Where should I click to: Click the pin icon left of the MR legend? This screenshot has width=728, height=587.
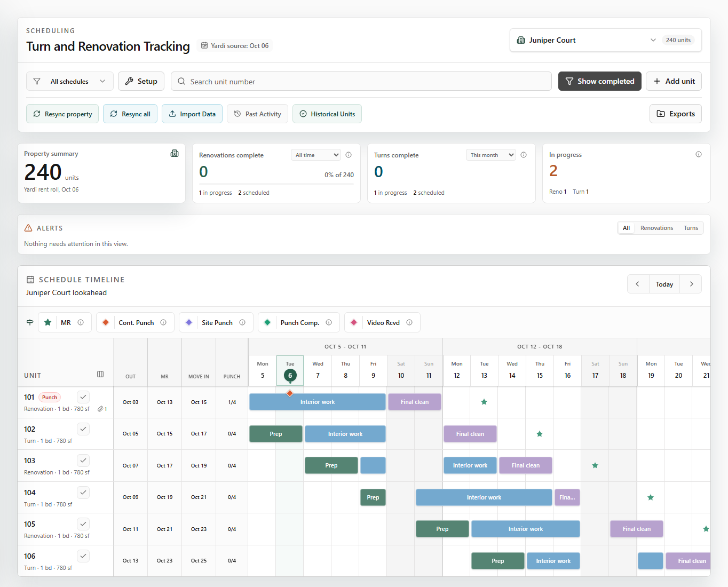(30, 322)
